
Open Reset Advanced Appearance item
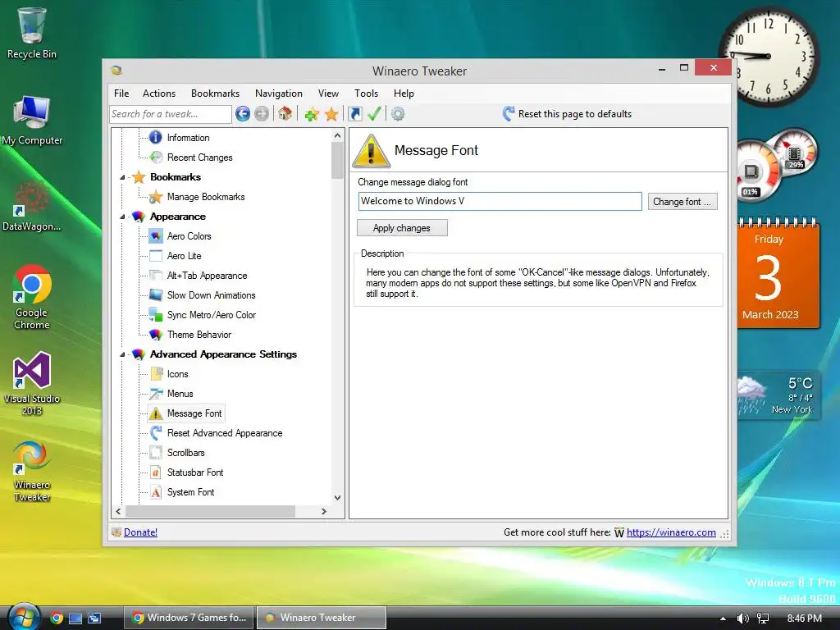(225, 433)
